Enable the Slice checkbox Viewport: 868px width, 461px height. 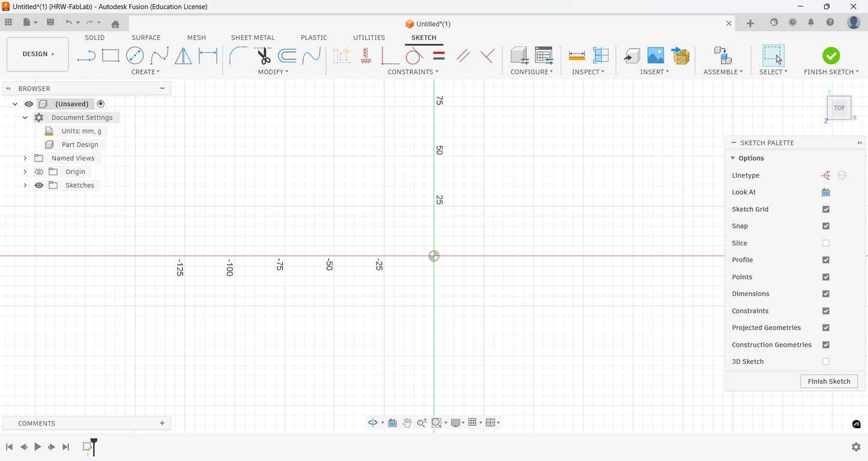pos(826,243)
